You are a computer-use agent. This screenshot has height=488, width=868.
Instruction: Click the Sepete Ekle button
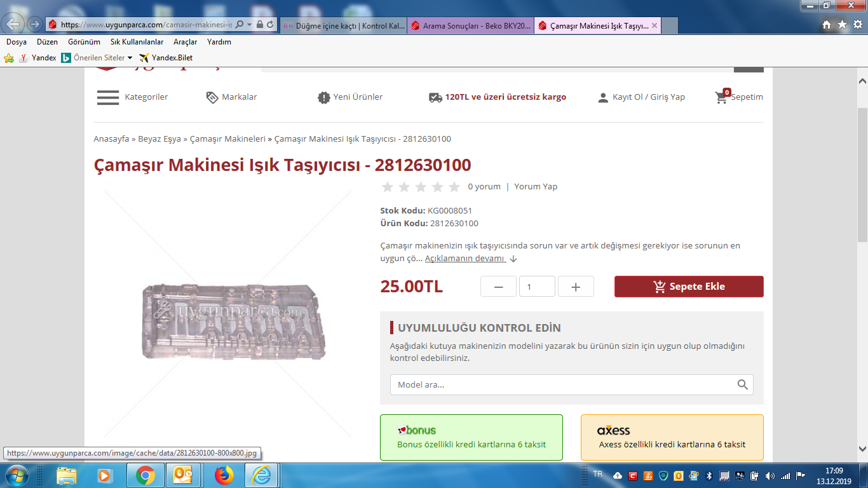point(689,287)
